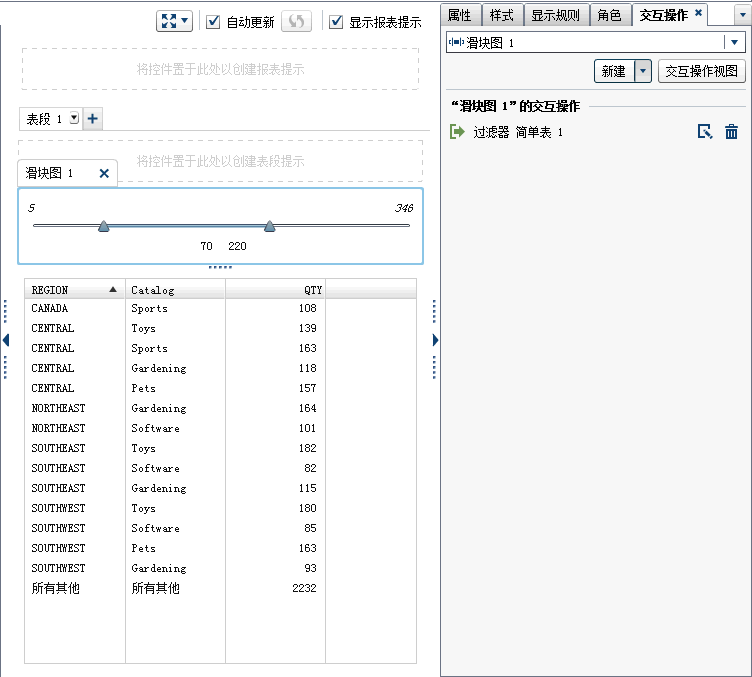Click the filter interaction arrow icon
Image resolution: width=752 pixels, height=677 pixels.
(457, 131)
